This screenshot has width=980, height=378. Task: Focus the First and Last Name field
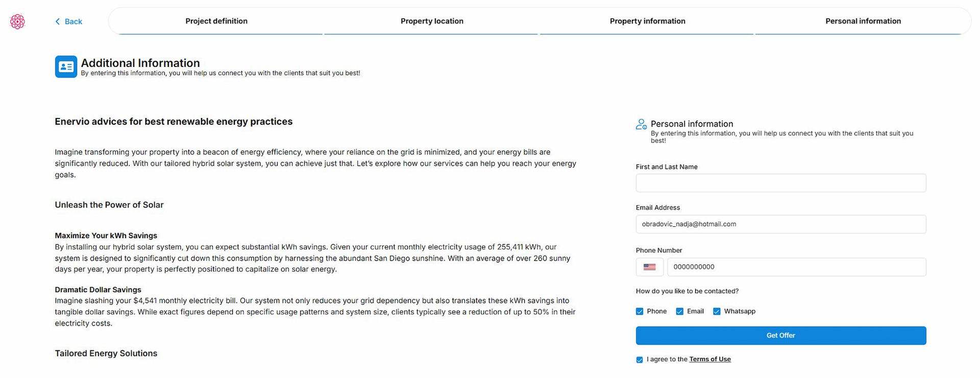[x=780, y=183]
